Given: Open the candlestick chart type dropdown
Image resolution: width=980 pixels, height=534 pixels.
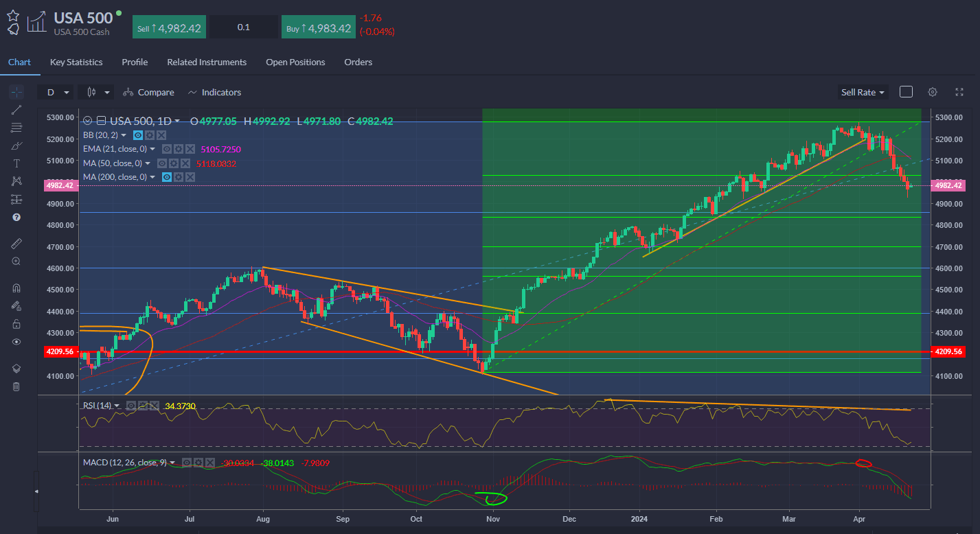Looking at the screenshot, I should [x=96, y=92].
